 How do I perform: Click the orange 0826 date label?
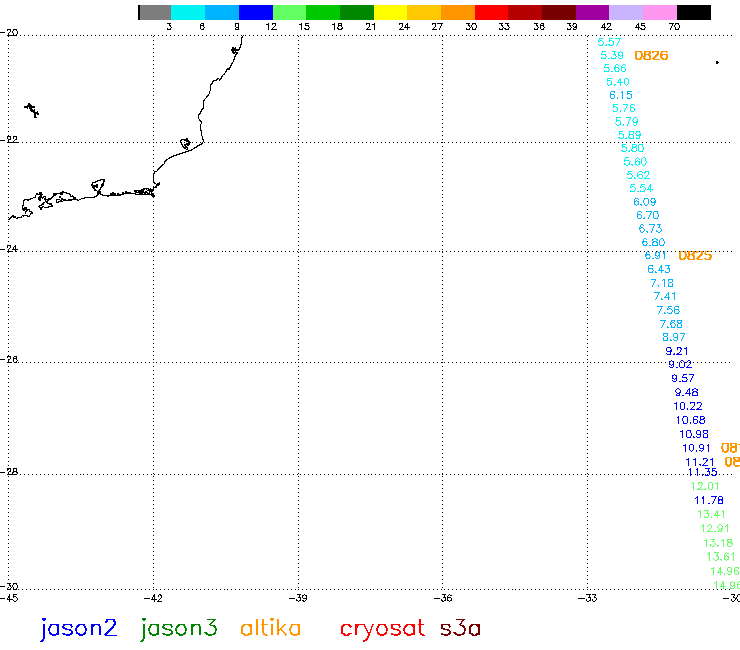coord(651,56)
